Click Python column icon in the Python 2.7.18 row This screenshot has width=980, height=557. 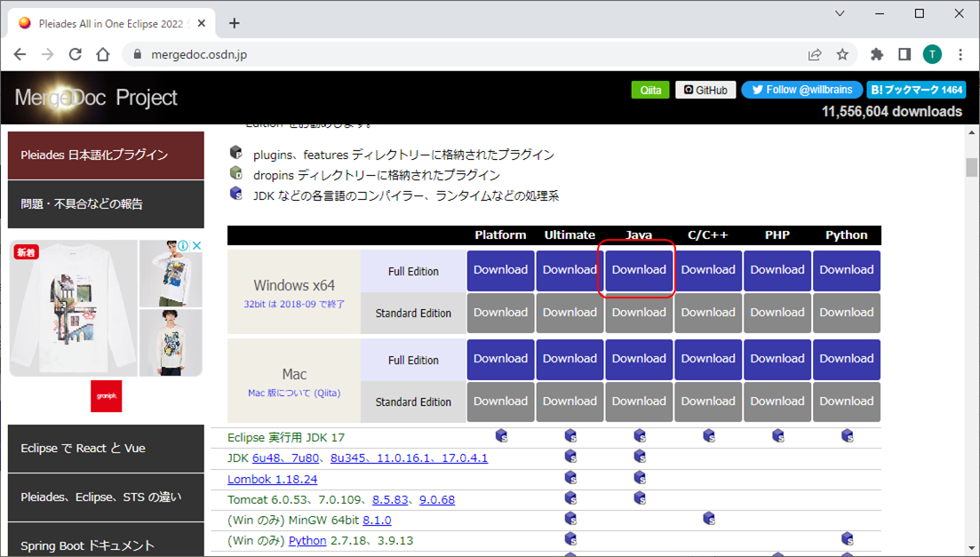848,539
